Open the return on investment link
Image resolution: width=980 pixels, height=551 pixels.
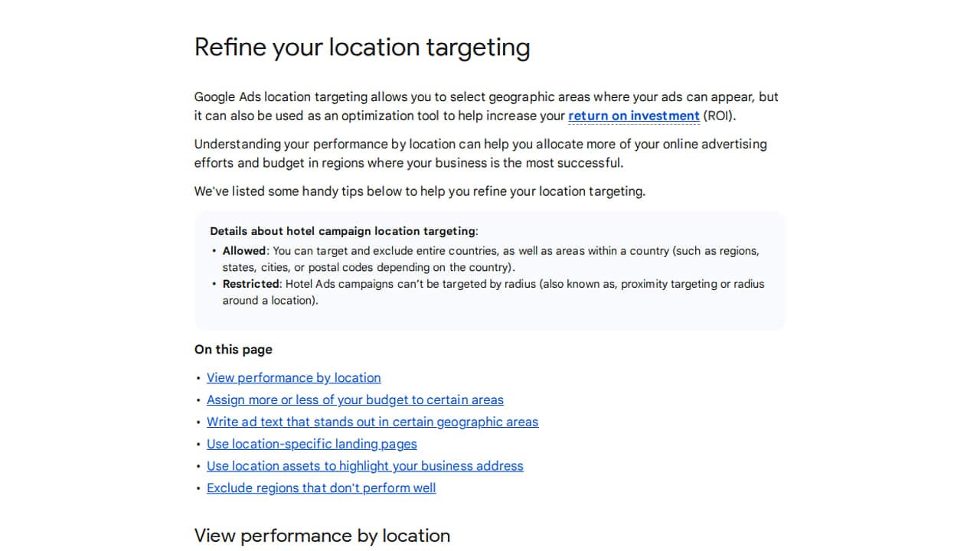[x=634, y=116]
